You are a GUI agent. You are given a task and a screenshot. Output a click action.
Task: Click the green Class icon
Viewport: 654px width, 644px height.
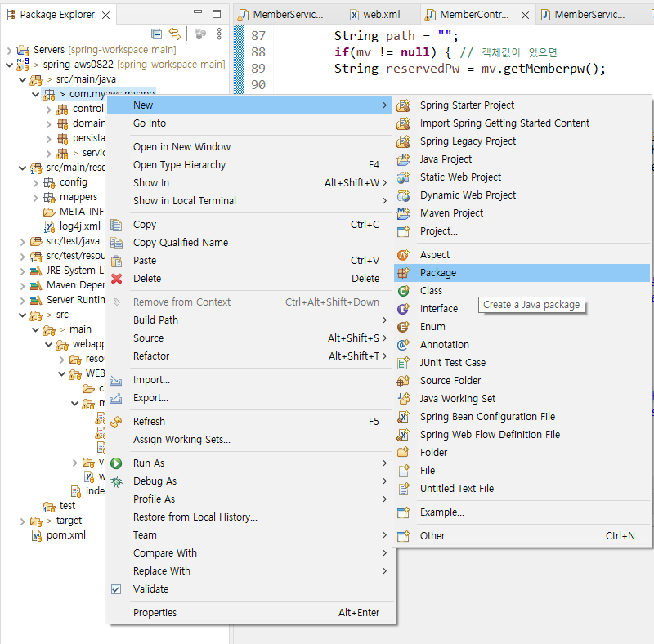tap(403, 291)
